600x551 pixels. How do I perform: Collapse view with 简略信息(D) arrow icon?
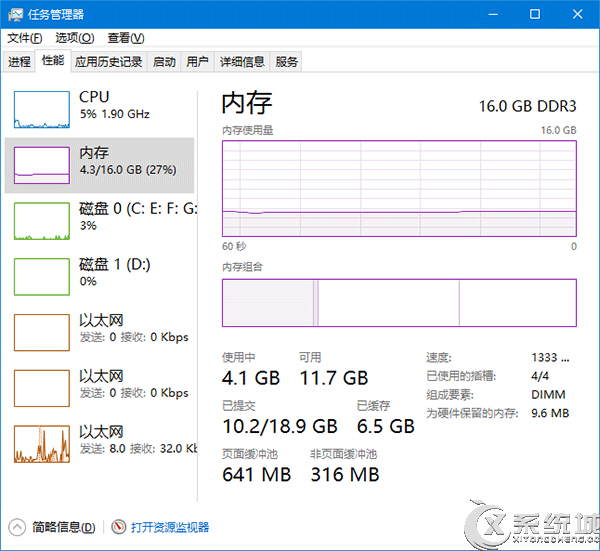[17, 527]
